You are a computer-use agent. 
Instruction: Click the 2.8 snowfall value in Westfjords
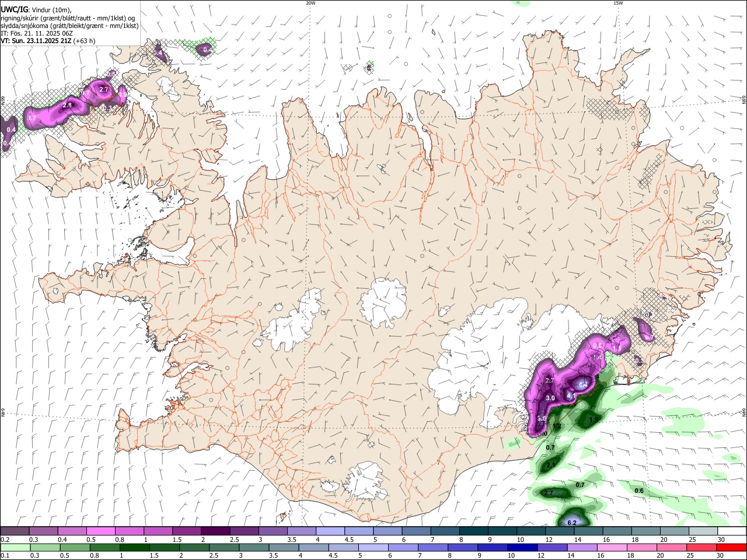pyautogui.click(x=67, y=105)
